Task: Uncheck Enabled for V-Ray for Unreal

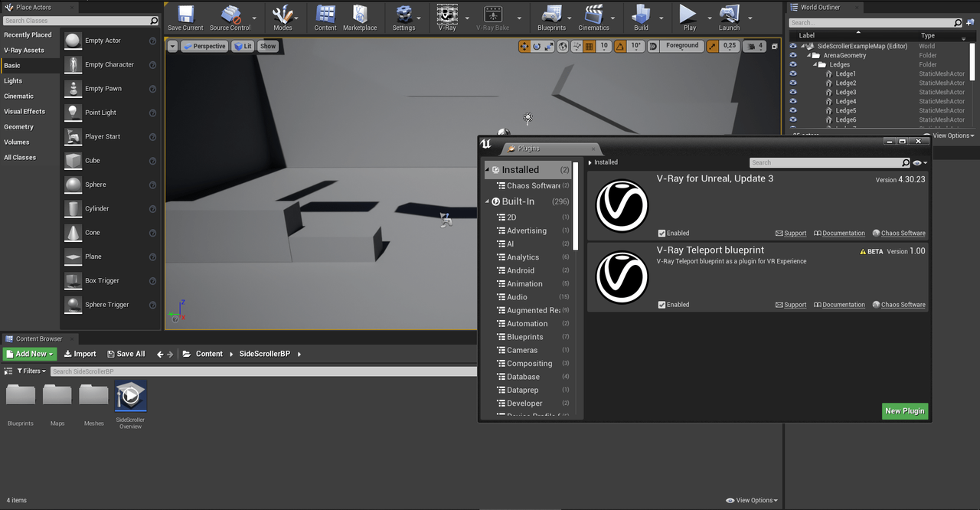Action: pos(661,233)
